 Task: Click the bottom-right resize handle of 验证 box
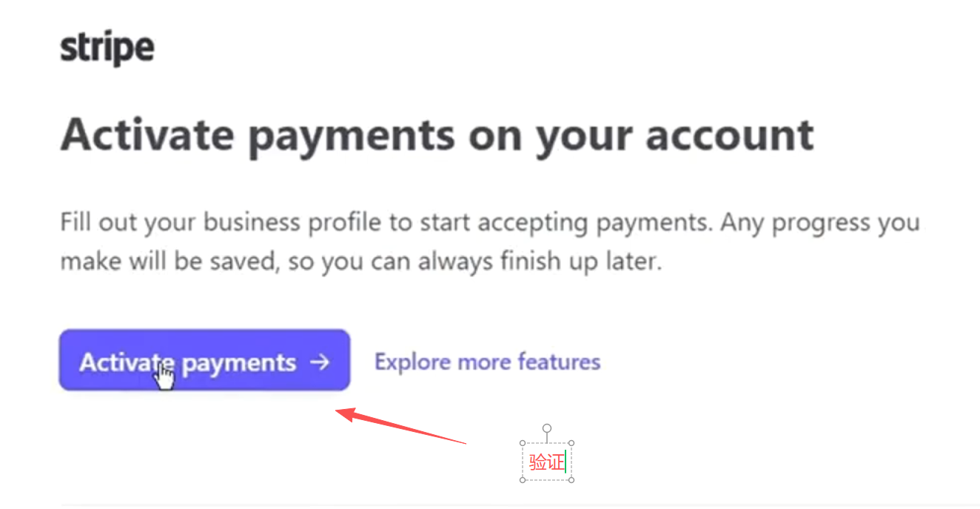pyautogui.click(x=571, y=480)
